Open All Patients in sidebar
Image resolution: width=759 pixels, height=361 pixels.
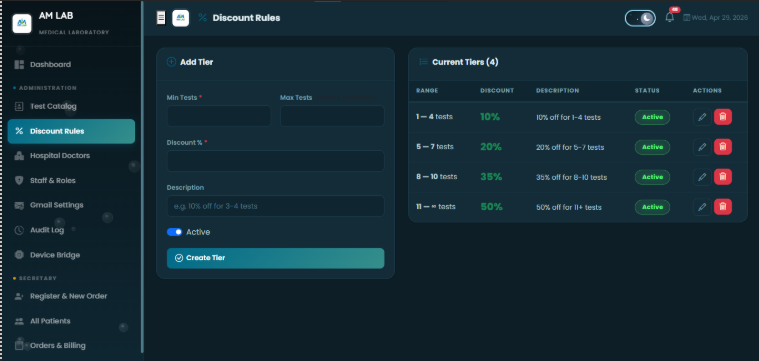click(x=71, y=321)
